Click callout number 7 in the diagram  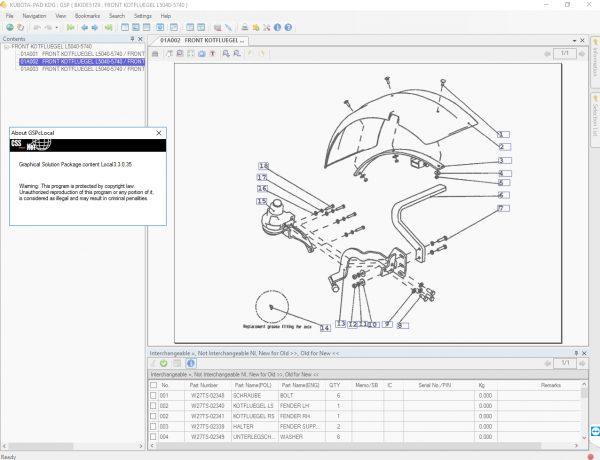pos(504,208)
